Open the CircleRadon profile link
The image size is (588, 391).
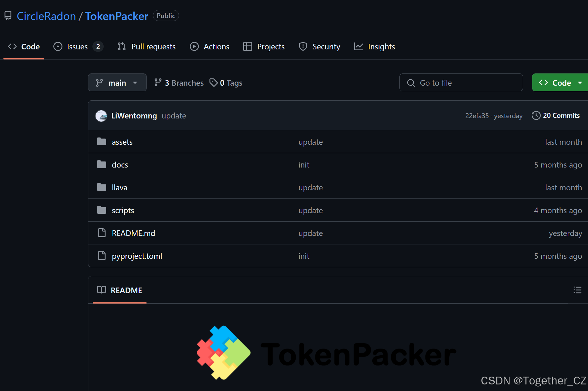(x=46, y=16)
